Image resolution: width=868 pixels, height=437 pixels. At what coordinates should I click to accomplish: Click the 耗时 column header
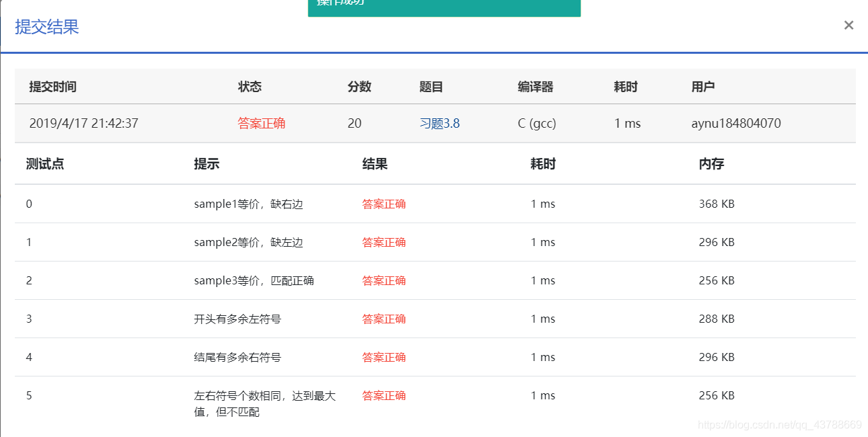tap(624, 86)
